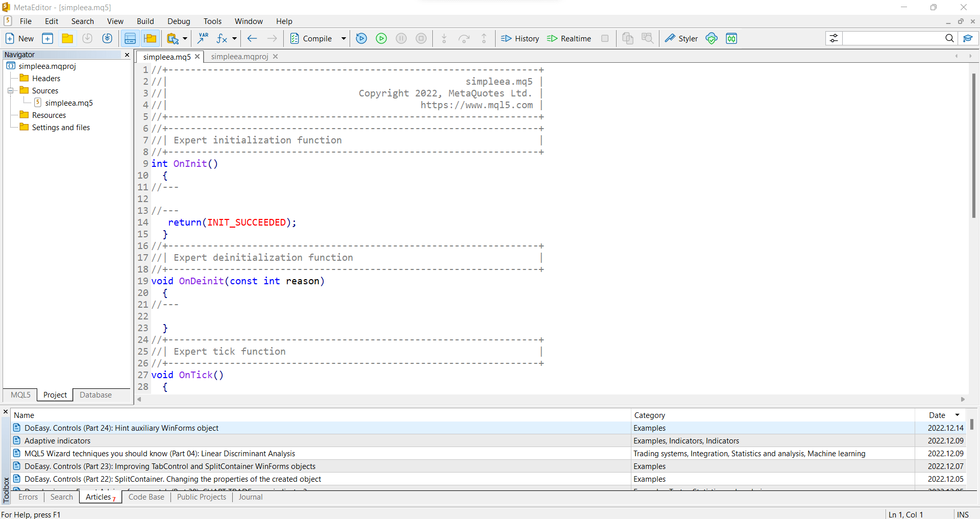Click the trading terminal candlestick icon
The height and width of the screenshot is (519, 980).
731,38
